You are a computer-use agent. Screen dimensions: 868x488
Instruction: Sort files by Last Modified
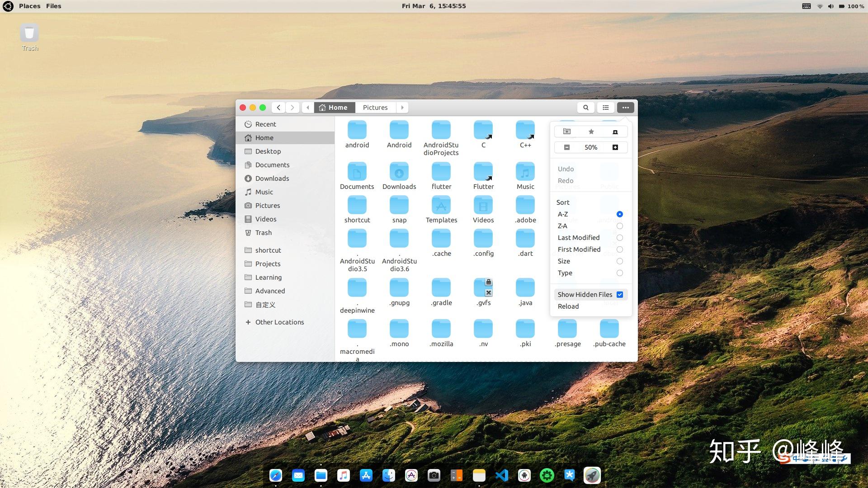(x=579, y=237)
